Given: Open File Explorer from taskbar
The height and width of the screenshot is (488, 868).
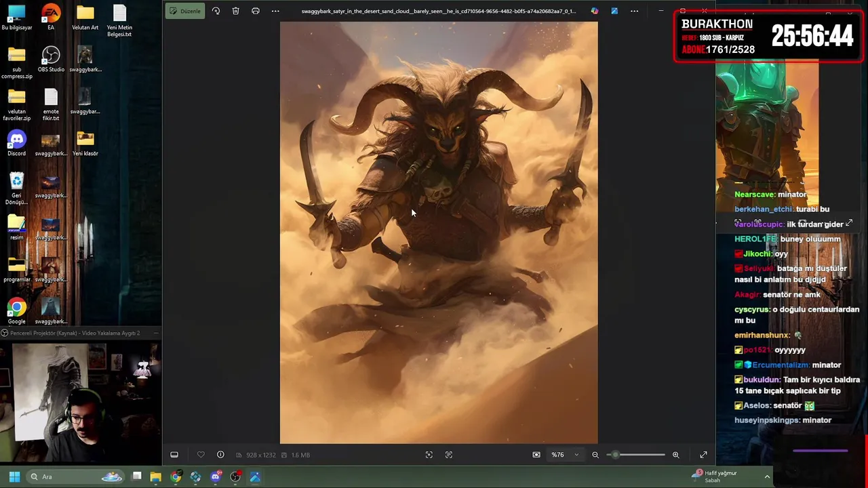Looking at the screenshot, I should [x=156, y=476].
